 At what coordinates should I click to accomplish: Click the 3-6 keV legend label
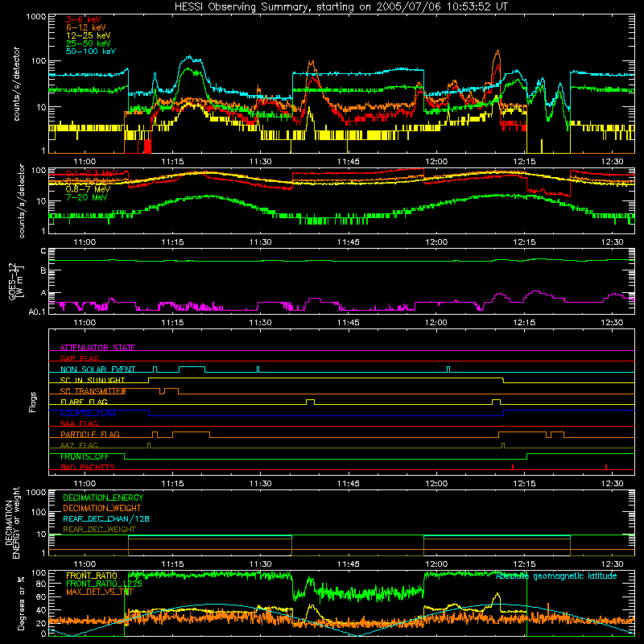tap(84, 19)
